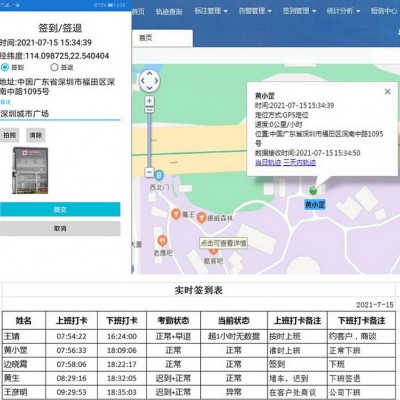Click the map pan direction control
The width and height of the screenshot is (400, 400).
click(149, 80)
